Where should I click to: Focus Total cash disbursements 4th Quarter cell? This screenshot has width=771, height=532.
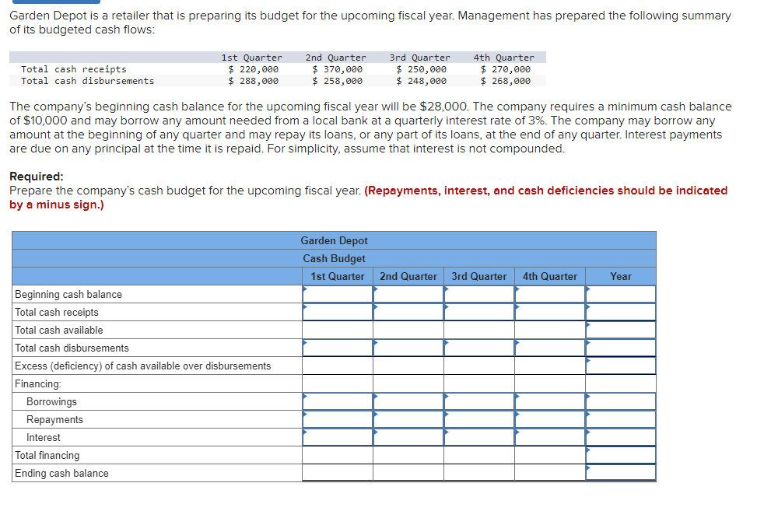click(x=550, y=348)
